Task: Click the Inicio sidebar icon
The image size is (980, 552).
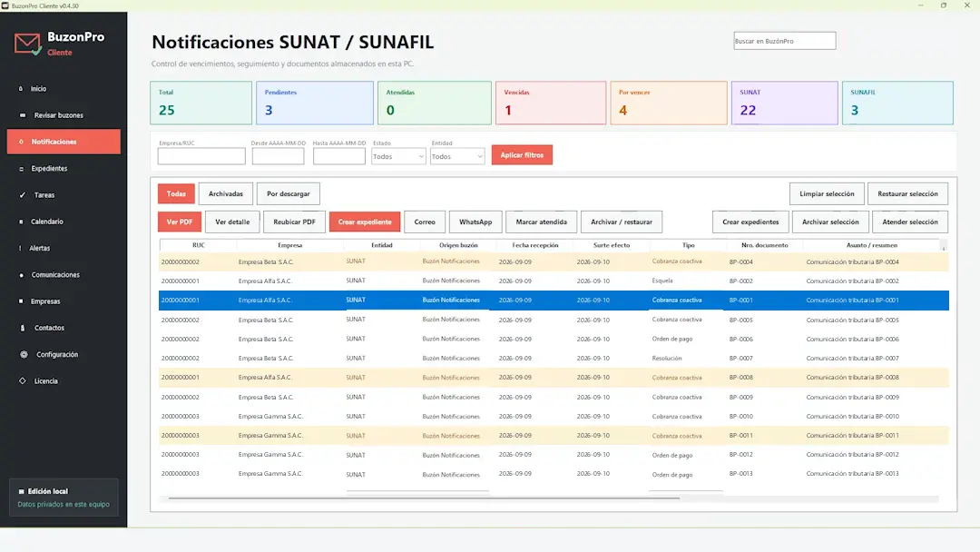Action: 21,89
